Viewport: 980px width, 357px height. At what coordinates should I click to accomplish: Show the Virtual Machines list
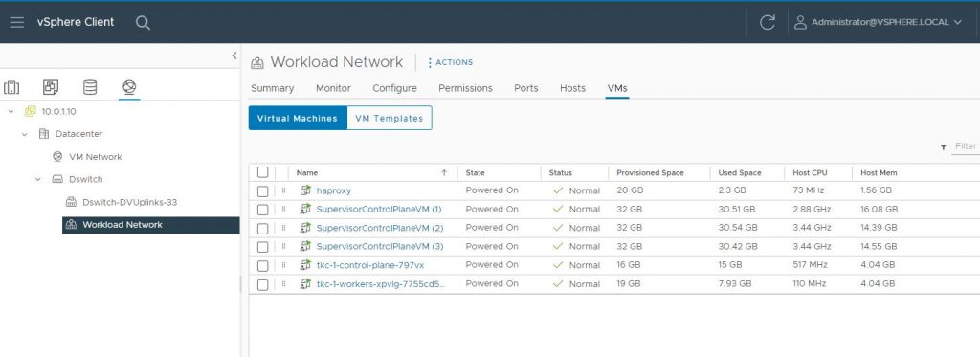coord(298,118)
